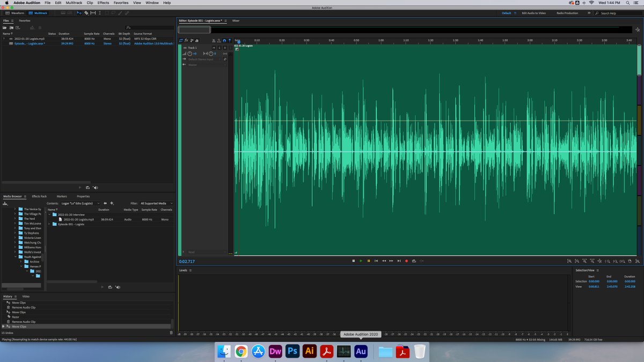This screenshot has height=362, width=644.
Task: Arm Track 1 for recording (R)
Action: [225, 48]
